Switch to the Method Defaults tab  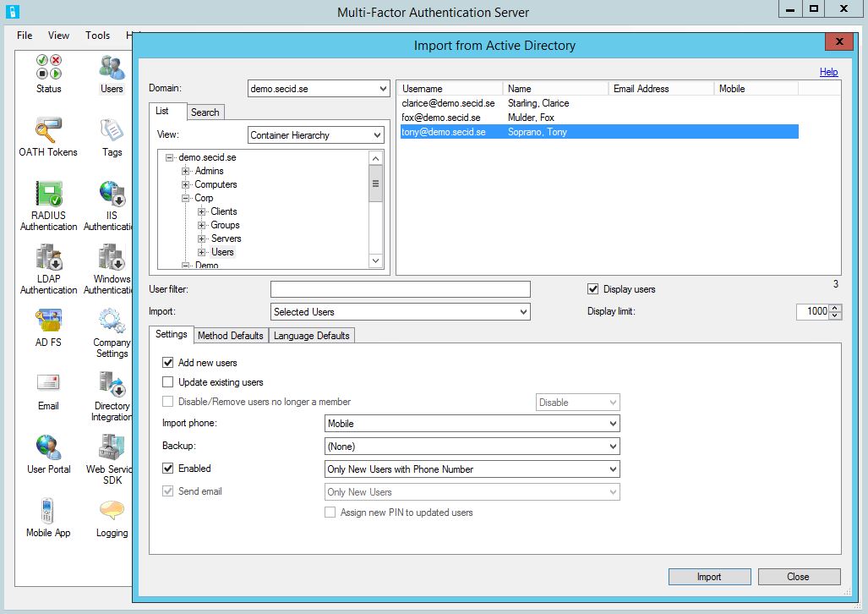(230, 335)
